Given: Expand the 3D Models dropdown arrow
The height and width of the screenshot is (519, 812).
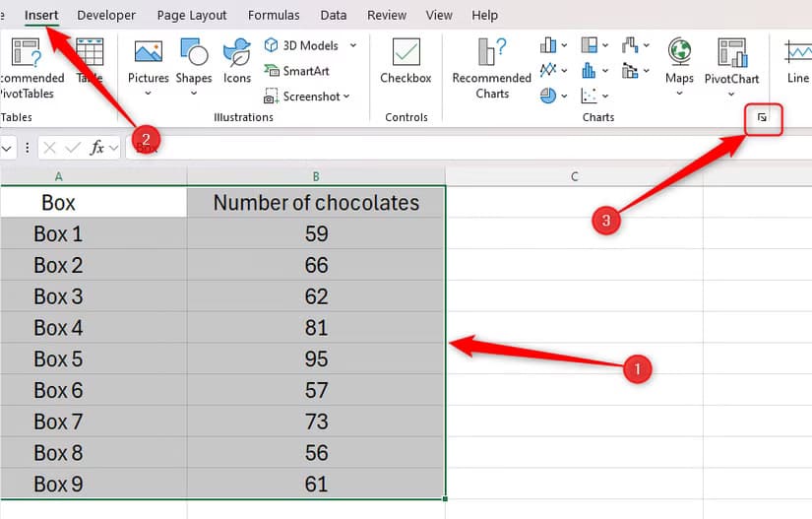Looking at the screenshot, I should click(x=353, y=45).
